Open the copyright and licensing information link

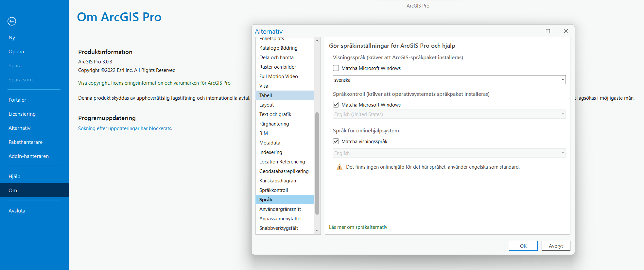click(x=154, y=83)
